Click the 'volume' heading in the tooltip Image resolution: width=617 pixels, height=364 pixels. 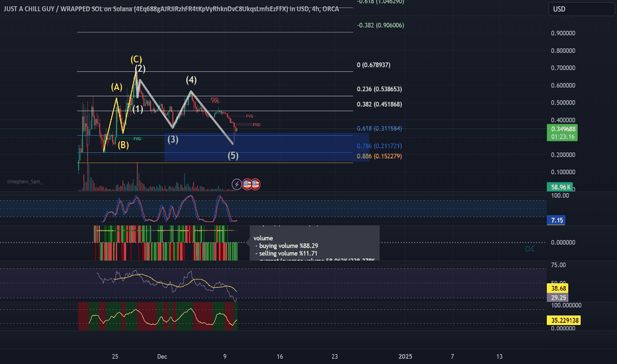pos(263,238)
